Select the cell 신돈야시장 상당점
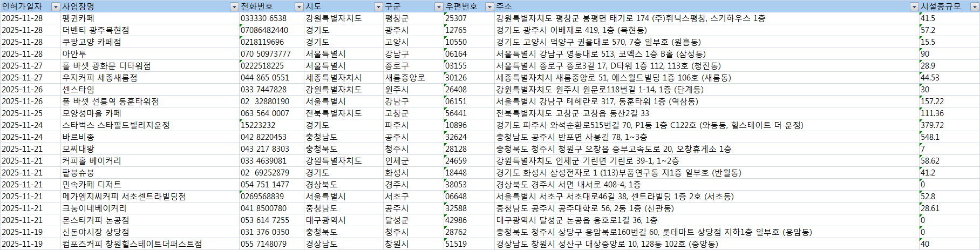This screenshot has width=980, height=250. pyautogui.click(x=149, y=232)
